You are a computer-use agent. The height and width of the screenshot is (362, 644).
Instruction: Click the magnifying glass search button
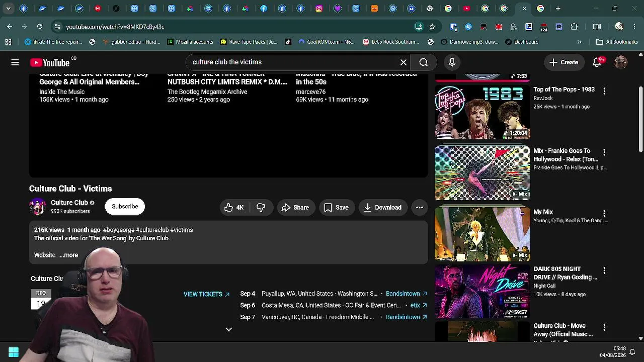(x=424, y=62)
